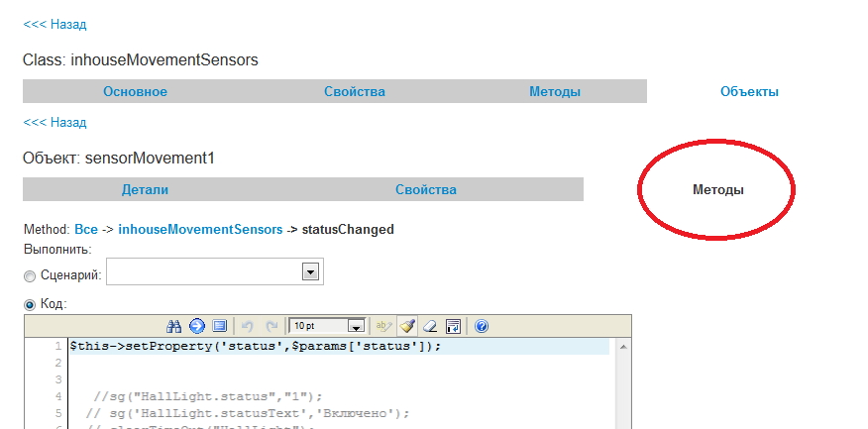Open the circled object Методы tab
The height and width of the screenshot is (429, 868).
click(x=717, y=189)
